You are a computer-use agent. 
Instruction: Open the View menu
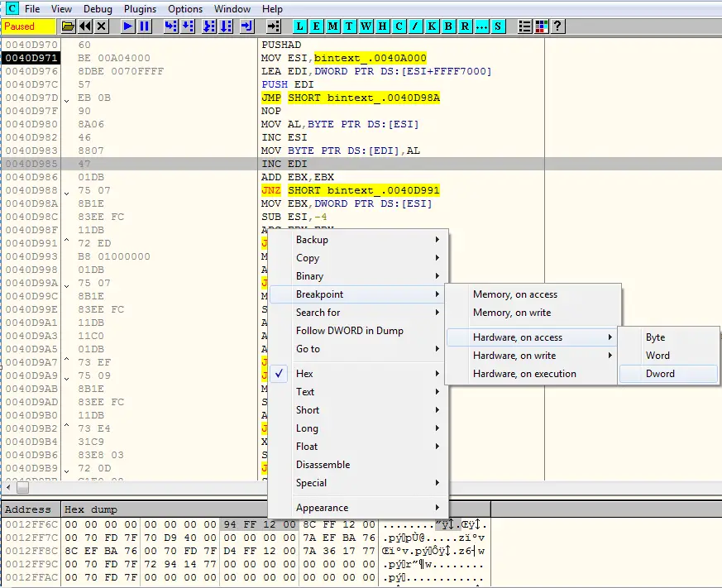[61, 9]
